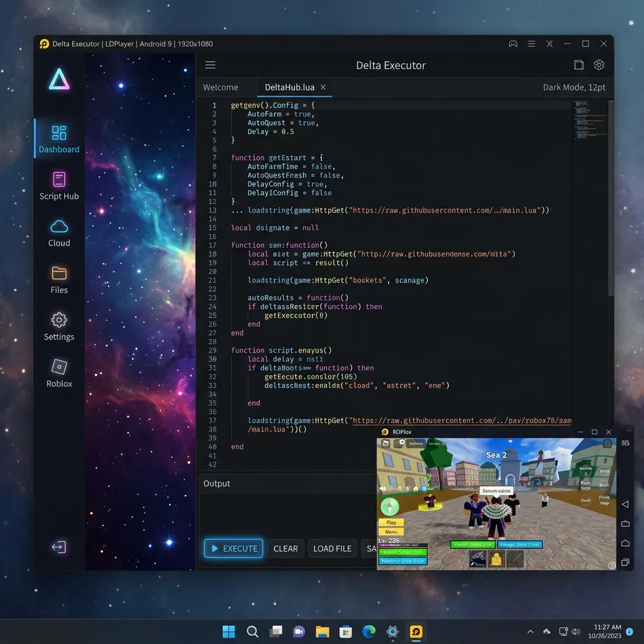Click the EXECUTE button
The width and height of the screenshot is (644, 644).
point(233,548)
